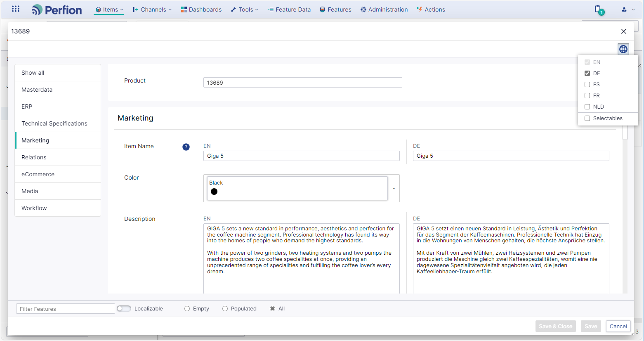Click the Perfion logo
644x341 pixels.
click(x=57, y=9)
